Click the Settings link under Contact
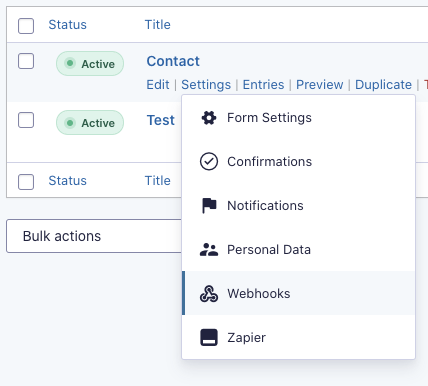This screenshot has width=428, height=386. [x=206, y=85]
